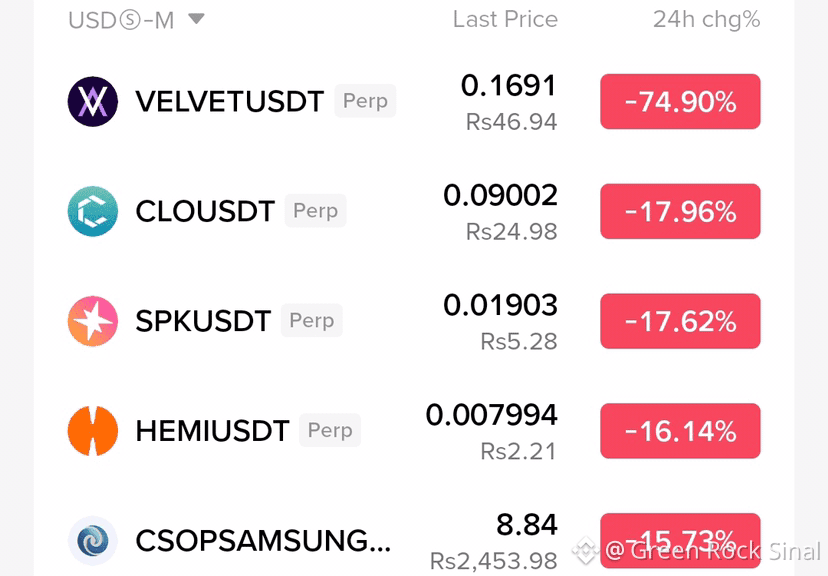Open the SPKUSDT price 0.01903
The image size is (828, 576).
(x=500, y=305)
